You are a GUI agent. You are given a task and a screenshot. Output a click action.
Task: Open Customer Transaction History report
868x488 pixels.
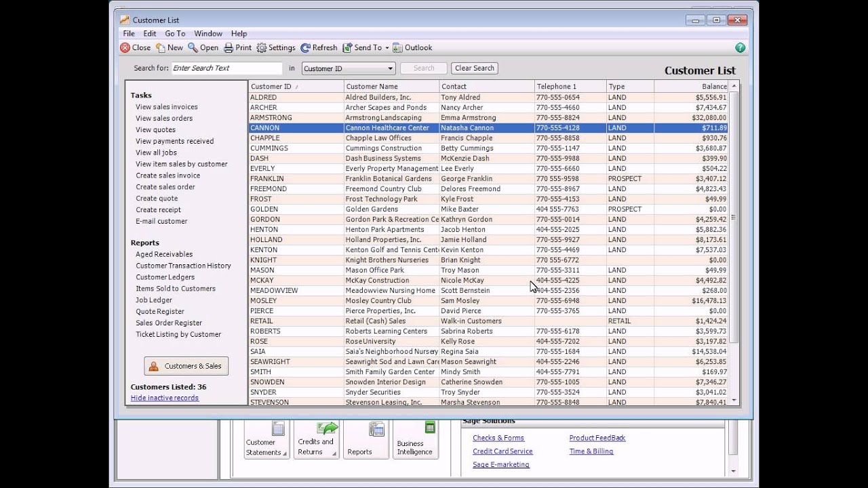183,266
